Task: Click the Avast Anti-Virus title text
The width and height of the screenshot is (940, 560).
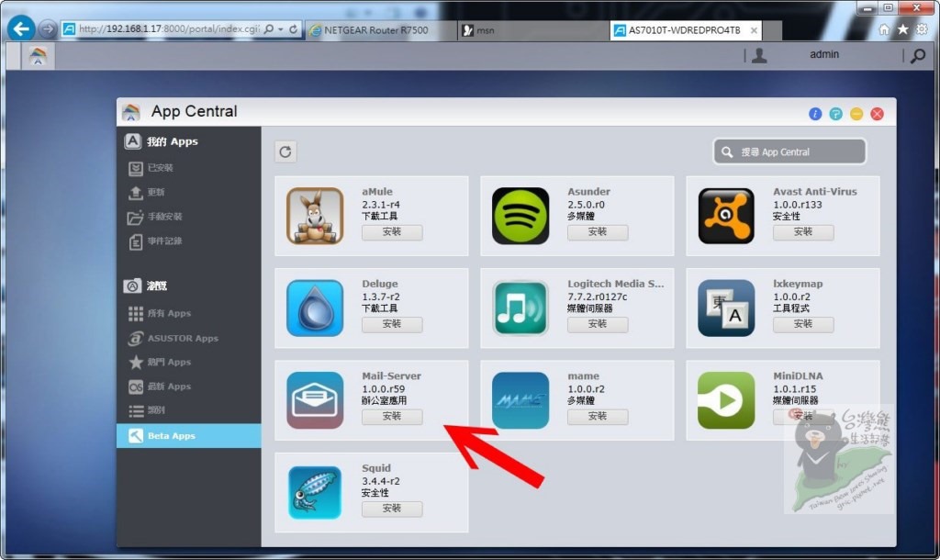Action: 815,192
